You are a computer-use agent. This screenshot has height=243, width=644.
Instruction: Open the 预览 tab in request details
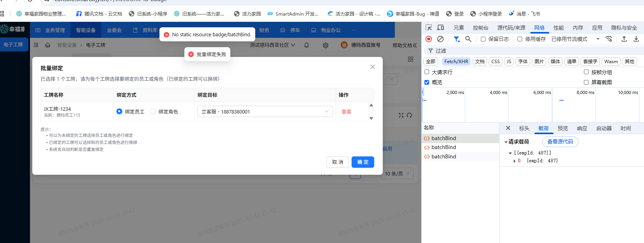pos(563,128)
